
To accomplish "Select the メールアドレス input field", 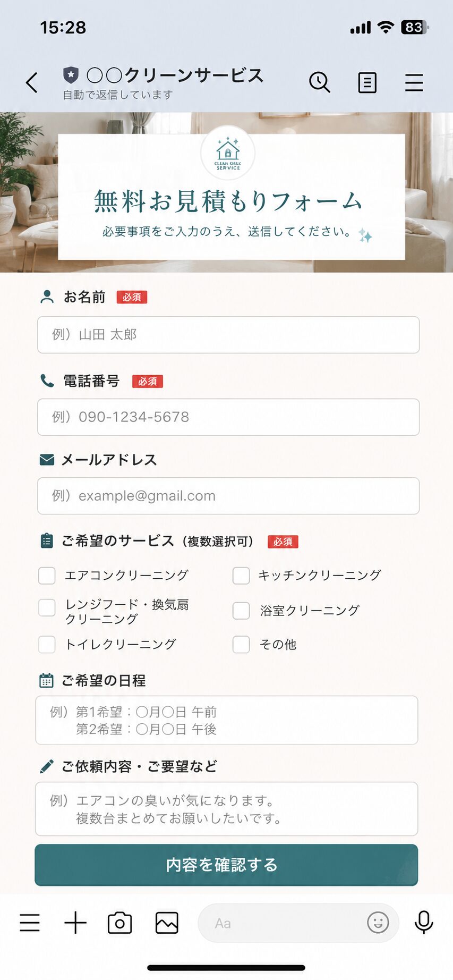I will click(228, 496).
